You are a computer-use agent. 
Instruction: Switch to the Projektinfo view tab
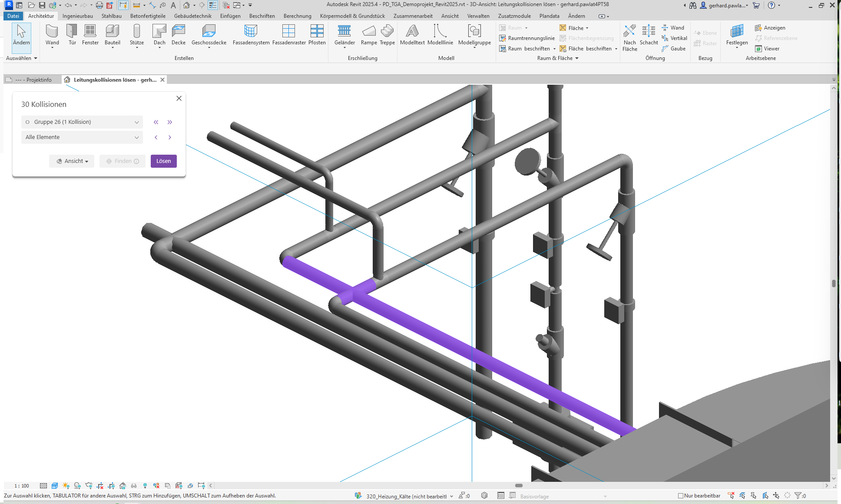point(33,80)
